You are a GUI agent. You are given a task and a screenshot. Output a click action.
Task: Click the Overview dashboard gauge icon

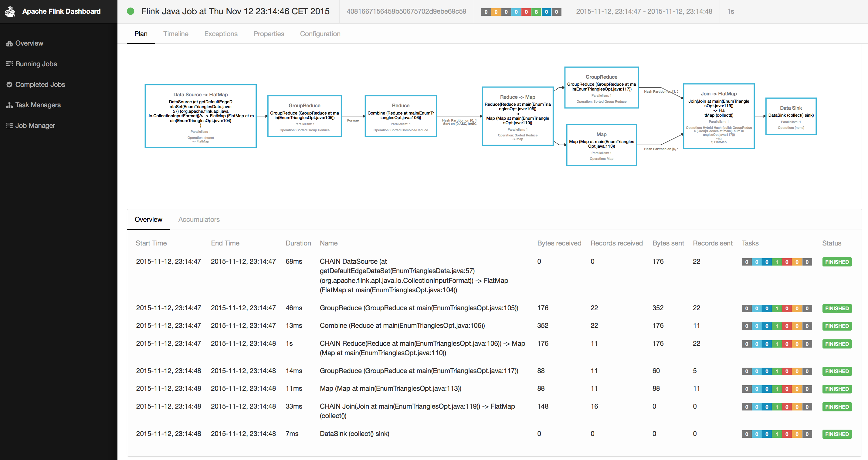click(x=9, y=43)
